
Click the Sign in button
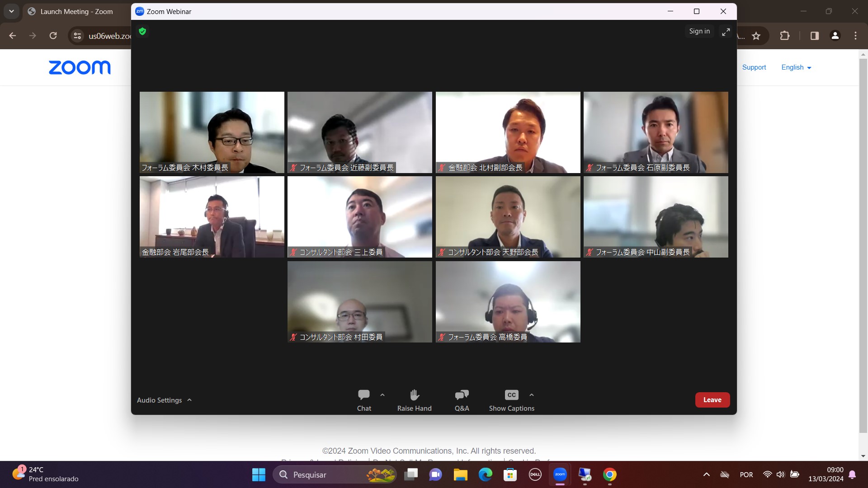[x=699, y=31]
